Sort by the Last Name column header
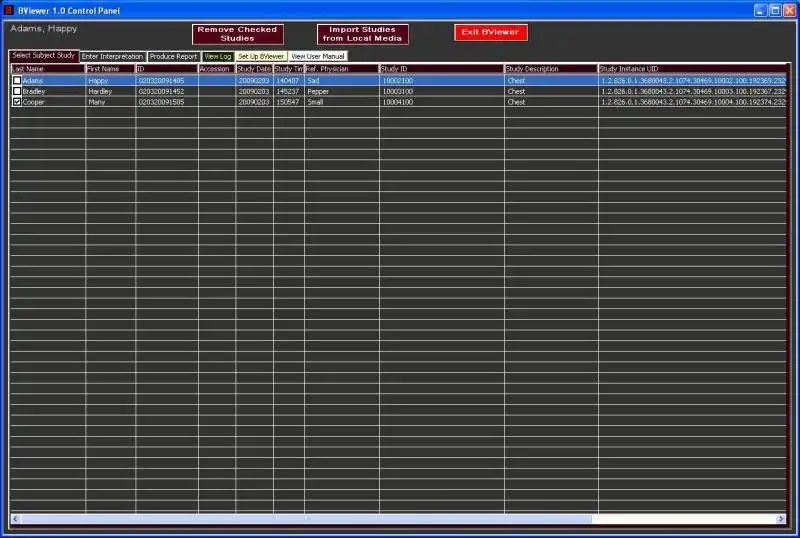The width and height of the screenshot is (800, 538). pyautogui.click(x=47, y=69)
